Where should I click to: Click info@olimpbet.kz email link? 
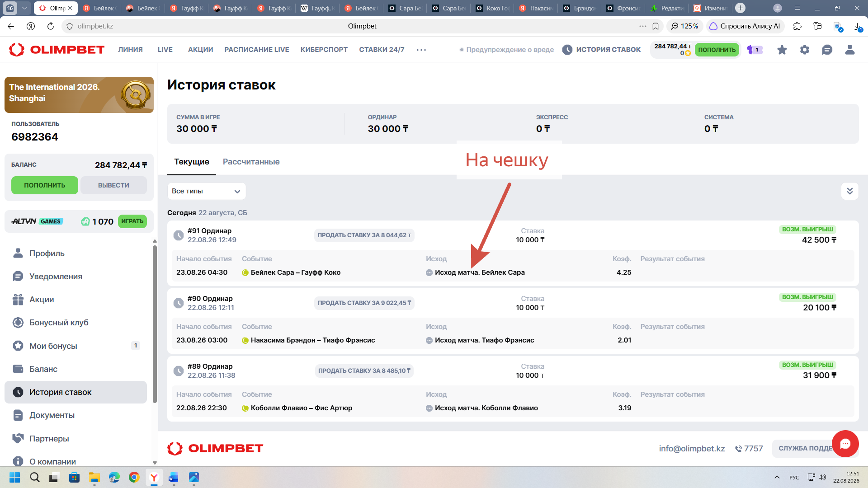coord(692,449)
